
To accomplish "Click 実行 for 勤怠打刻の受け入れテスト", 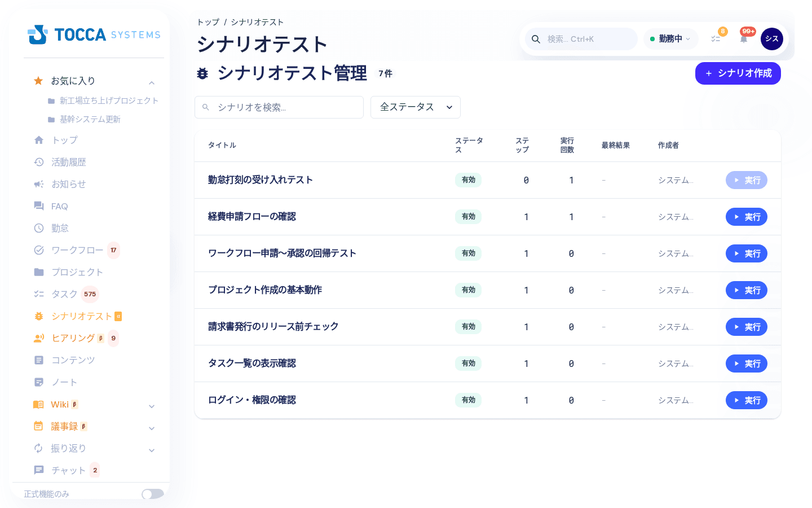I will 747,180.
